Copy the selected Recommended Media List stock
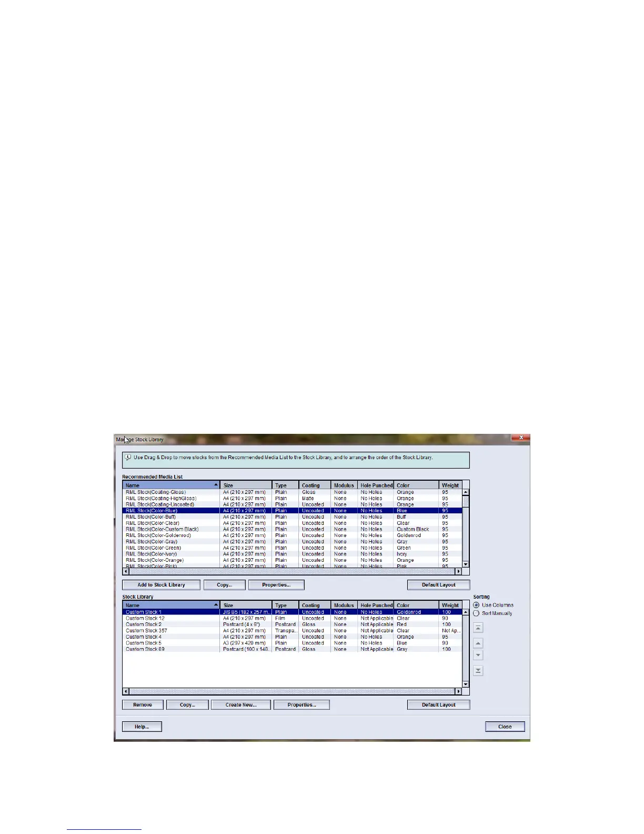 pos(224,585)
